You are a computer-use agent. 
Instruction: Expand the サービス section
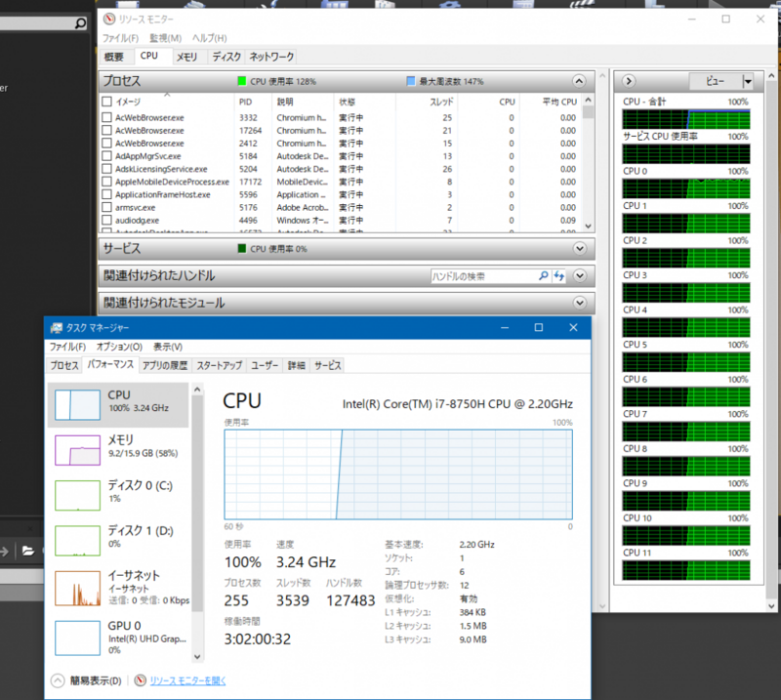coord(579,249)
